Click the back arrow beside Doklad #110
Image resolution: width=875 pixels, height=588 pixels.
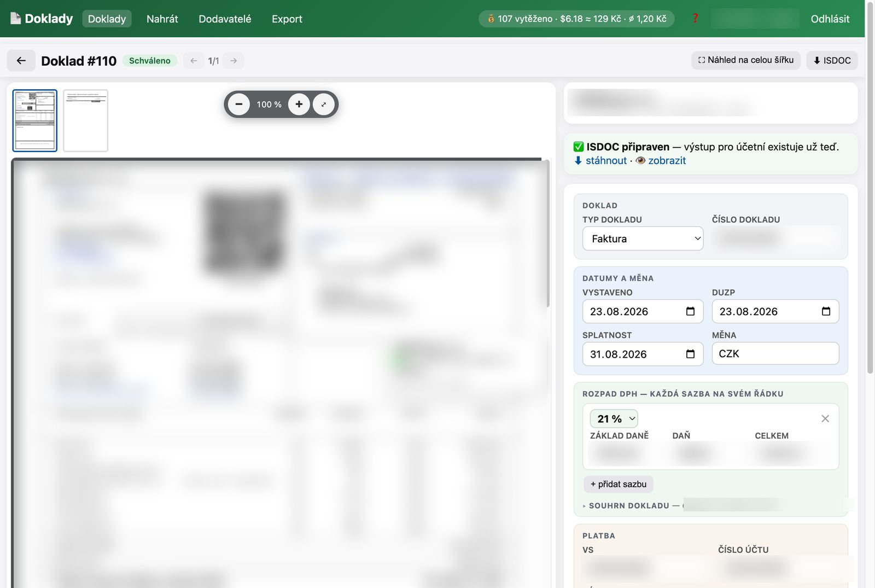21,61
